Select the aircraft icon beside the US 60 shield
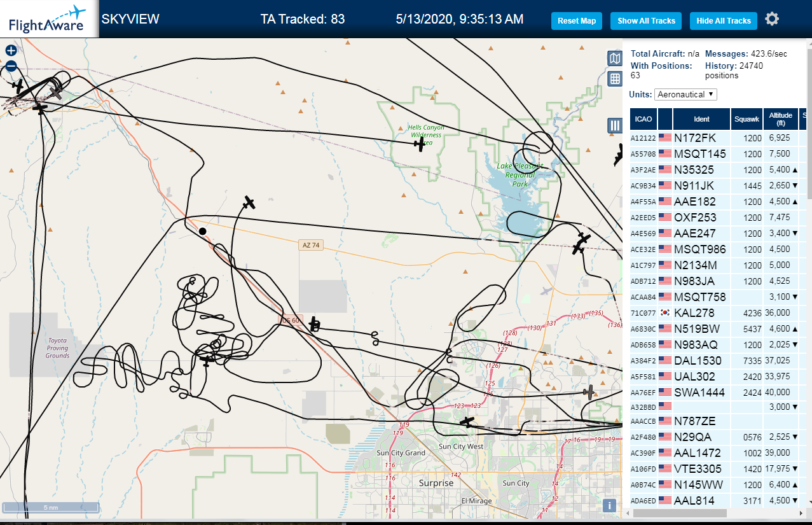 [x=314, y=325]
